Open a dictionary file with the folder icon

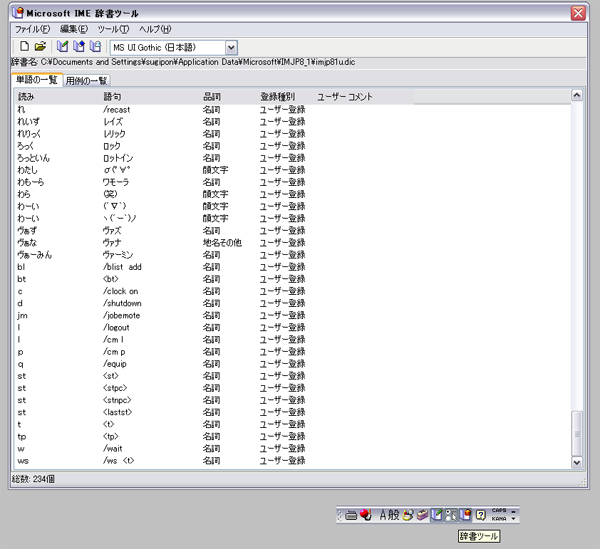[40, 47]
